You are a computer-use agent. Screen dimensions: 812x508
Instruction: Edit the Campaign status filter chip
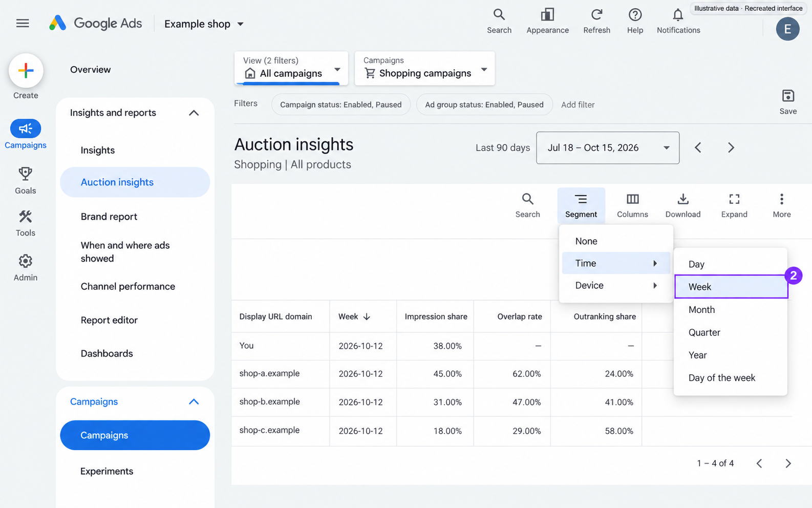click(x=341, y=104)
